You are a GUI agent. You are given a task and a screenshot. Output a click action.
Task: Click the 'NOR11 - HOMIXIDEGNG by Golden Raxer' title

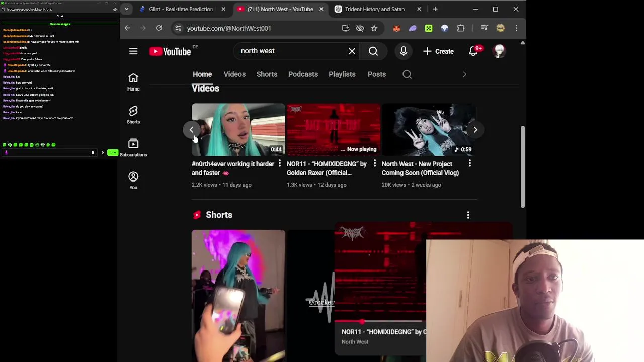(327, 168)
